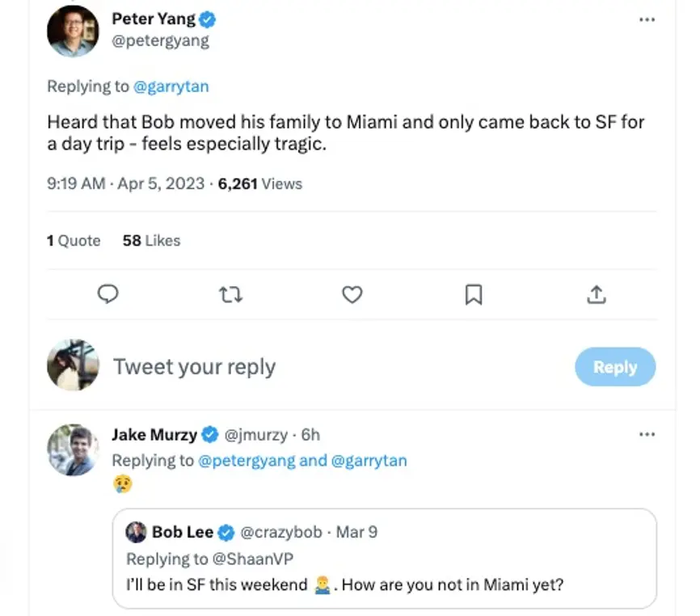View the 1 Quote list
The height and width of the screenshot is (616, 700).
click(x=74, y=240)
